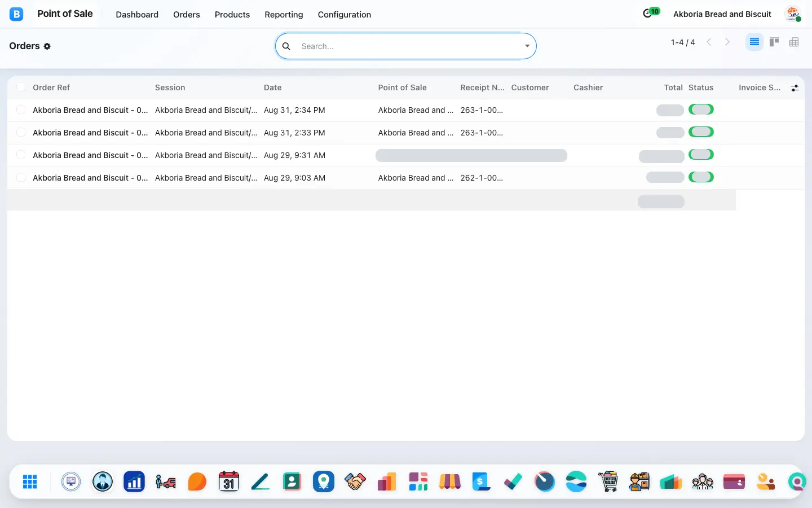The width and height of the screenshot is (812, 508).
Task: Open the blue bar chart app in dock
Action: (134, 482)
